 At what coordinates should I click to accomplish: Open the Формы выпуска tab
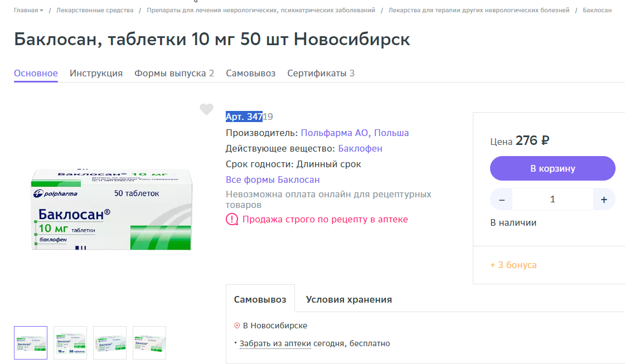click(x=174, y=74)
